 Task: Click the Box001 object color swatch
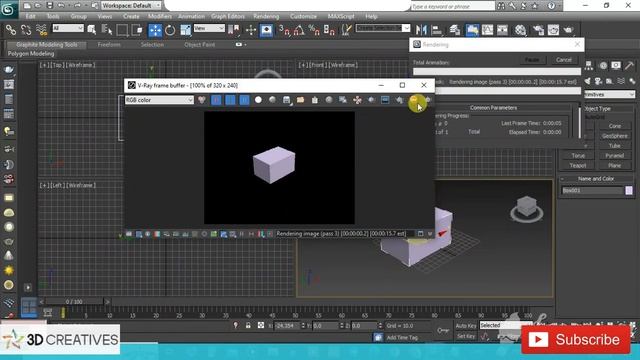point(629,190)
